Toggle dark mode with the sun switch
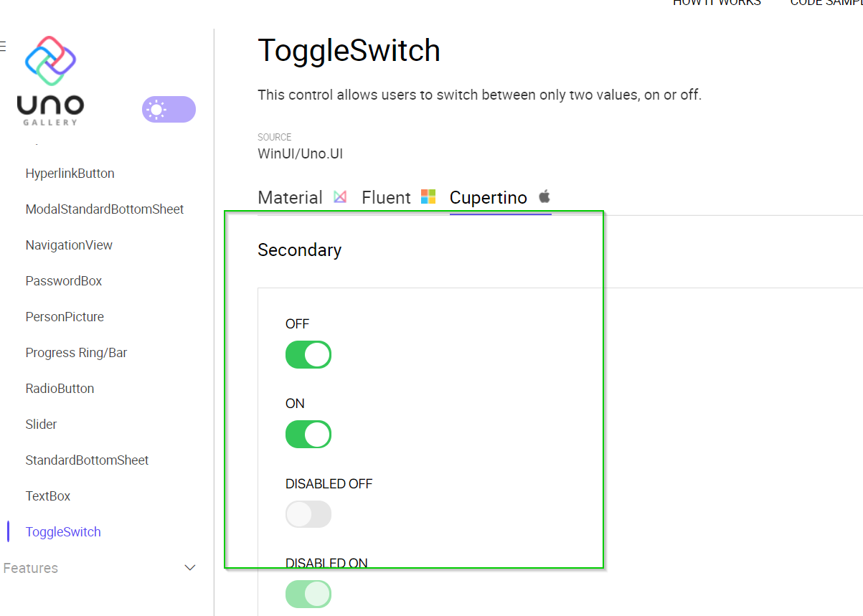 pos(169,109)
